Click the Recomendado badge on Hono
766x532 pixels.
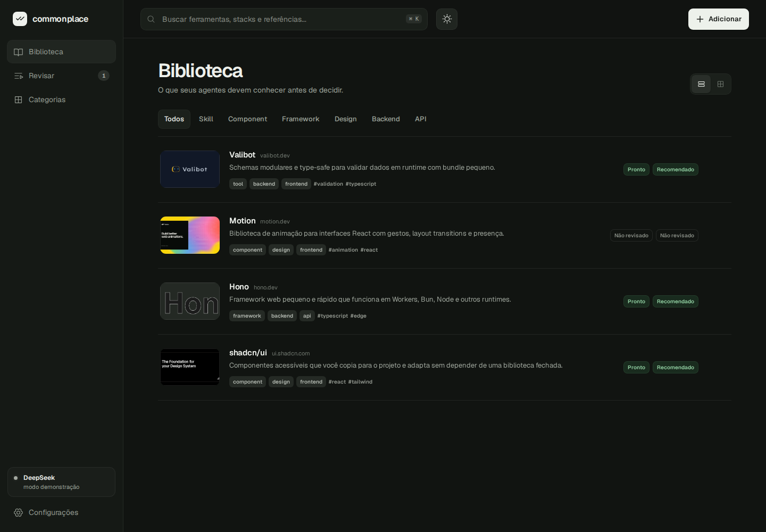676,302
